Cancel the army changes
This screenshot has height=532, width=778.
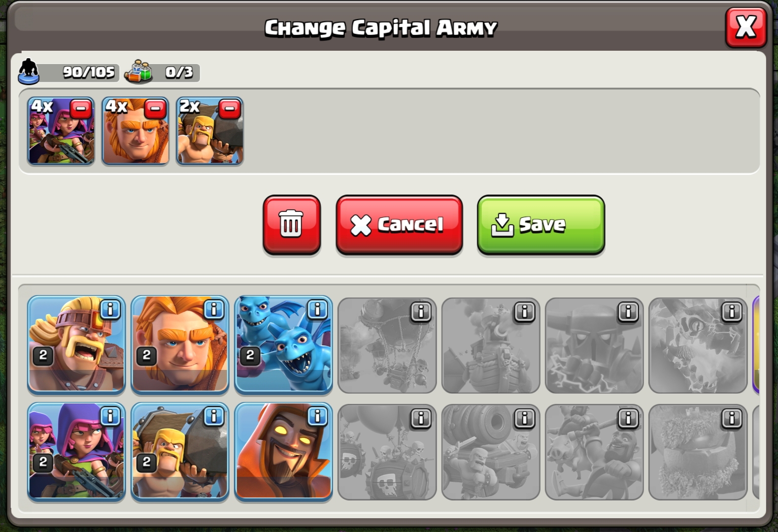tap(399, 225)
